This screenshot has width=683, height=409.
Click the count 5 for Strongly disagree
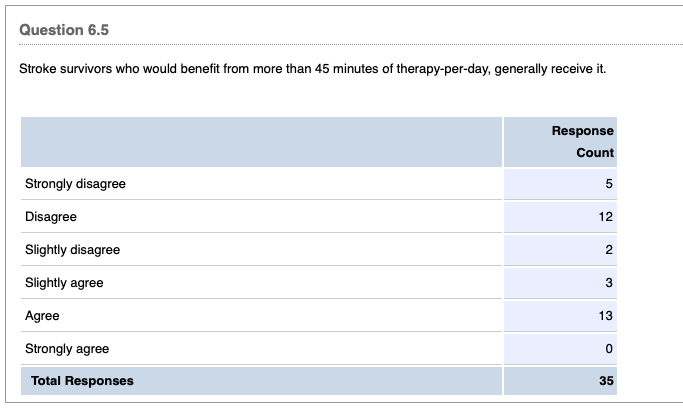(608, 184)
